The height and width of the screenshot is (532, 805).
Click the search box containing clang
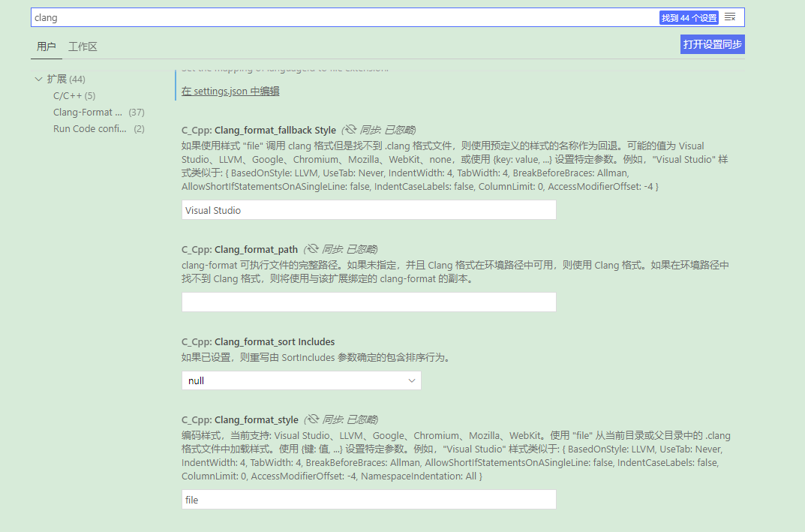300,17
